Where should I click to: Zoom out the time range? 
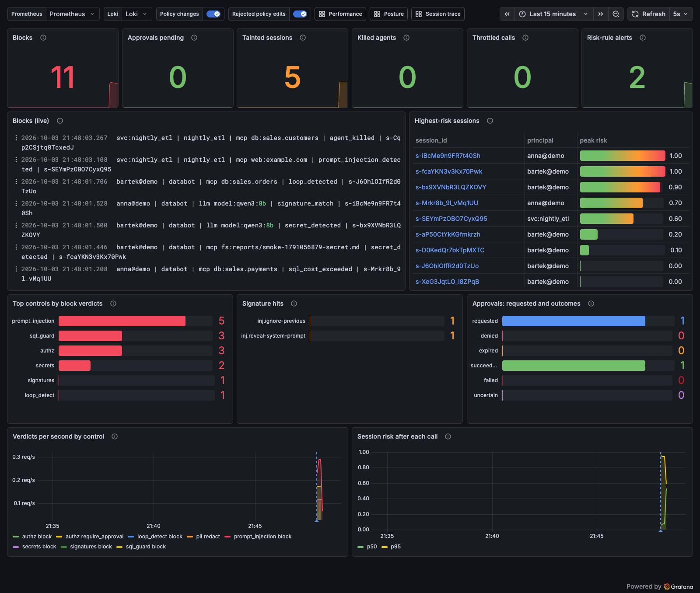point(616,14)
